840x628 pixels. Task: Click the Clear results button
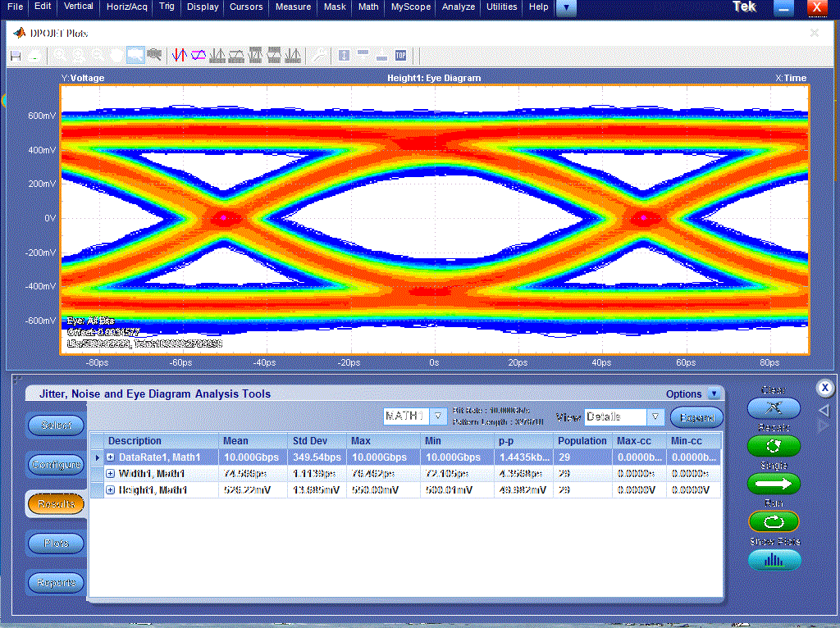(774, 408)
